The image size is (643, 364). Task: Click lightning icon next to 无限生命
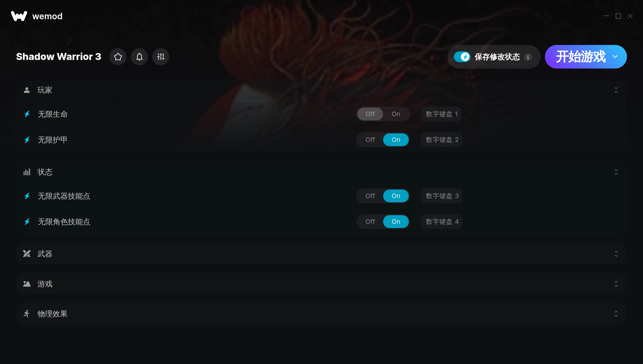[x=27, y=114]
